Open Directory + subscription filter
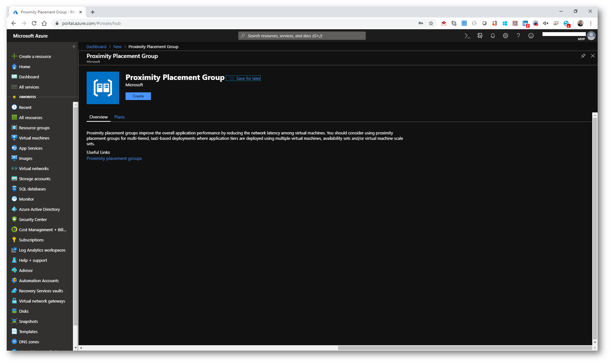The image size is (611, 364). click(480, 36)
